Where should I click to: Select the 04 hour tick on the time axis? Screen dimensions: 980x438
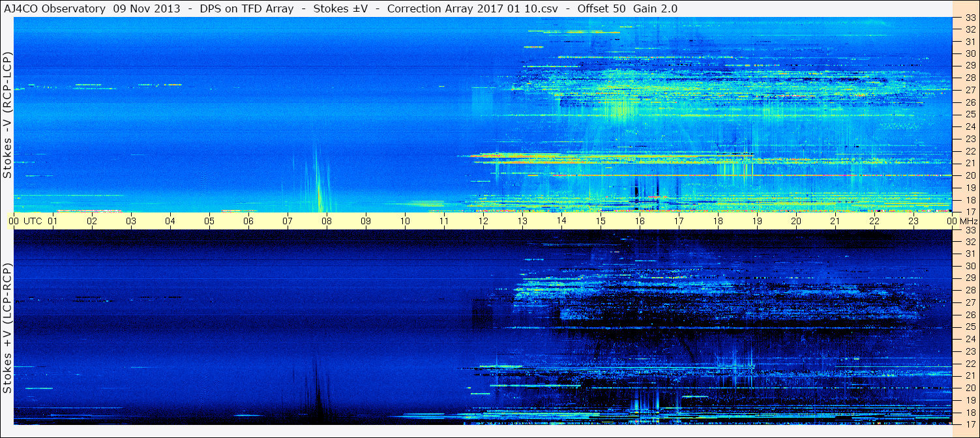170,221
